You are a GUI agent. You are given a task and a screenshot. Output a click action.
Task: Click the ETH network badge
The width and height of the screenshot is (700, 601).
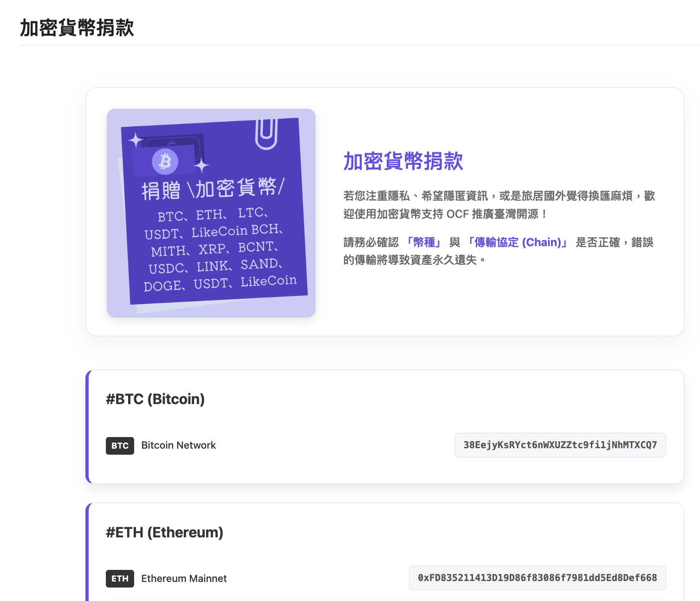(120, 579)
